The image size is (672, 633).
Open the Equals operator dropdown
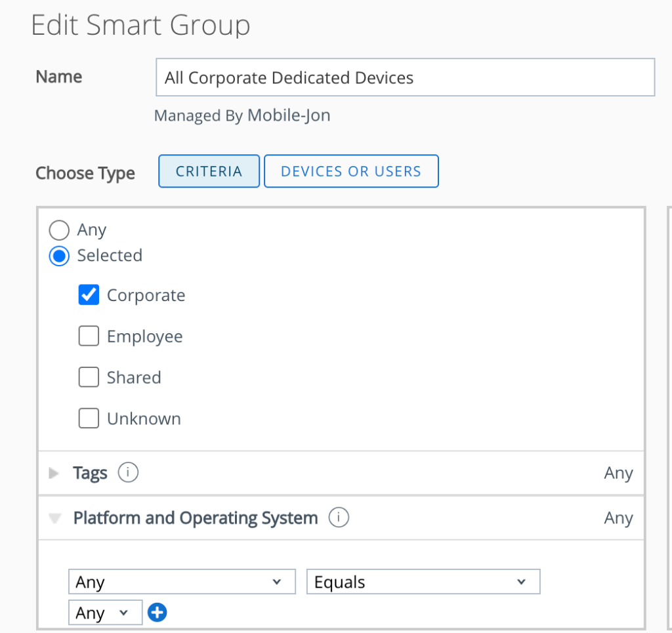(423, 581)
